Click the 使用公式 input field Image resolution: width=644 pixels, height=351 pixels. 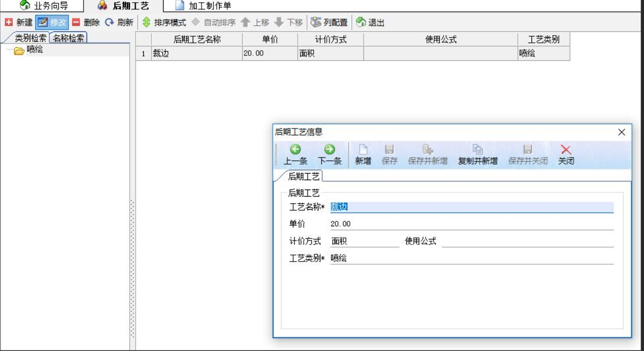coord(527,241)
